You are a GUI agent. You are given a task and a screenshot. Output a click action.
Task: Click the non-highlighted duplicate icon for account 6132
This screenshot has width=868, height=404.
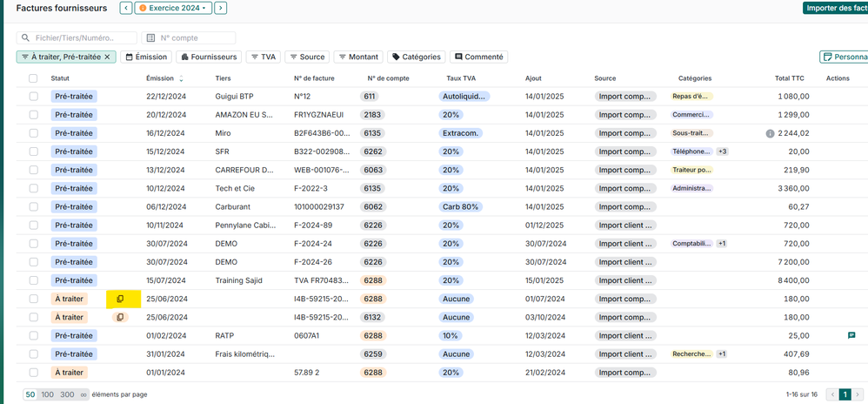pyautogui.click(x=120, y=317)
